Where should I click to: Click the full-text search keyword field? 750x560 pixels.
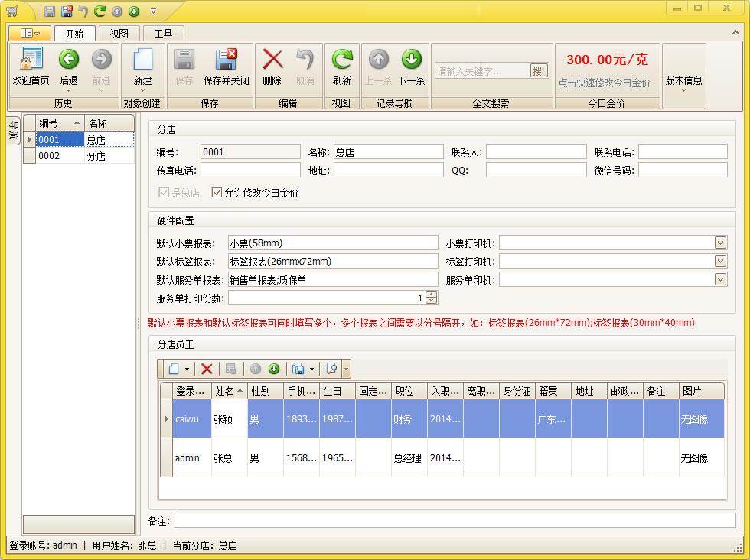(x=482, y=71)
